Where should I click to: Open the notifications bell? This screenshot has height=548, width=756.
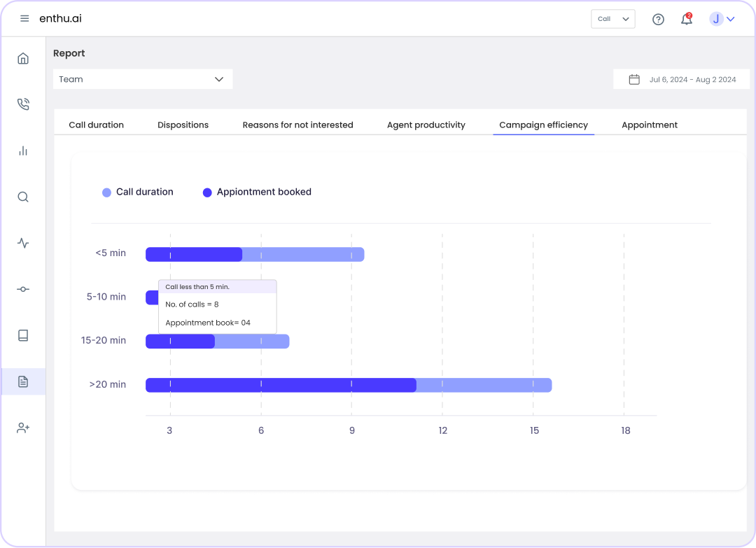tap(686, 20)
